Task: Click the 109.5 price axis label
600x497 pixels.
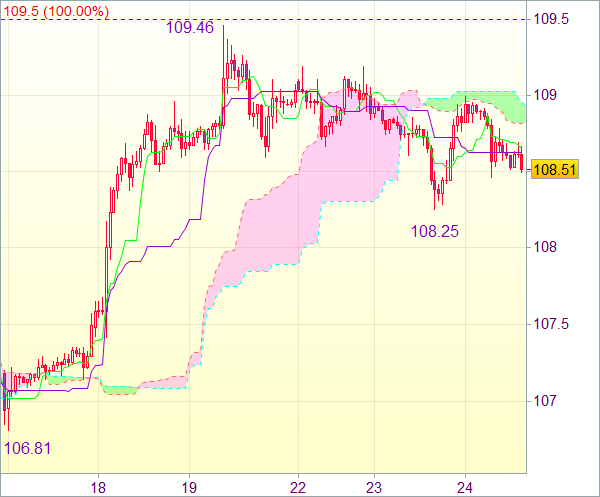Action: [x=551, y=19]
